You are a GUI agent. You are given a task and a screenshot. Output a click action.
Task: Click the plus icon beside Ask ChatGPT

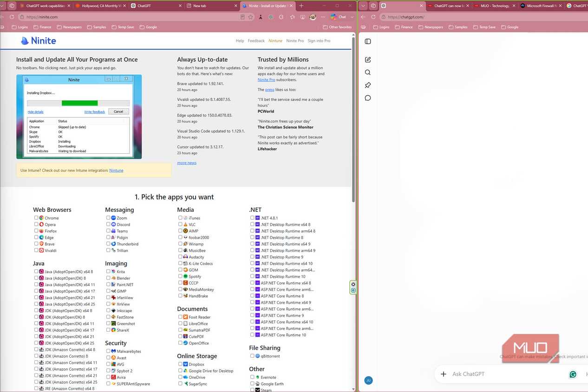[443, 374]
